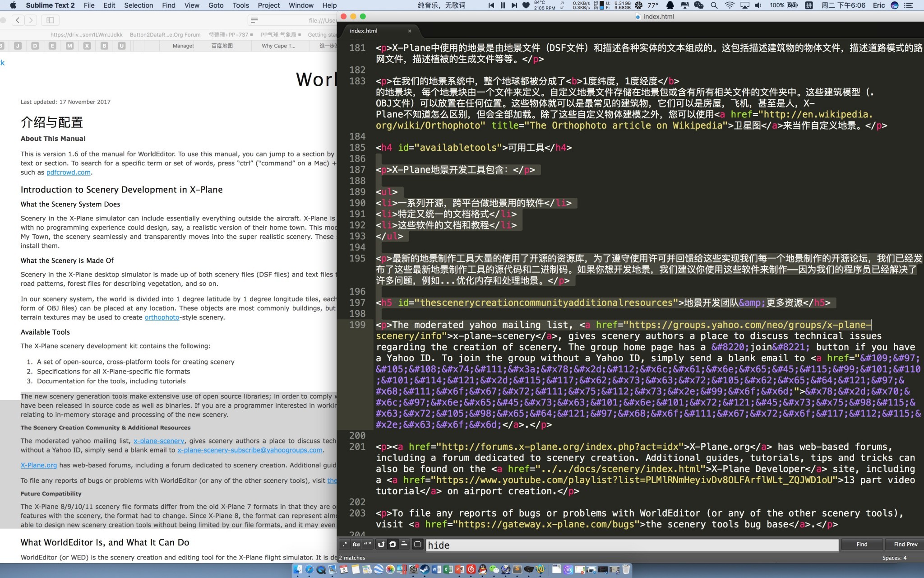This screenshot has height=578, width=924.
Task: Toggle case sensitive search (Aa)
Action: pyautogui.click(x=356, y=544)
